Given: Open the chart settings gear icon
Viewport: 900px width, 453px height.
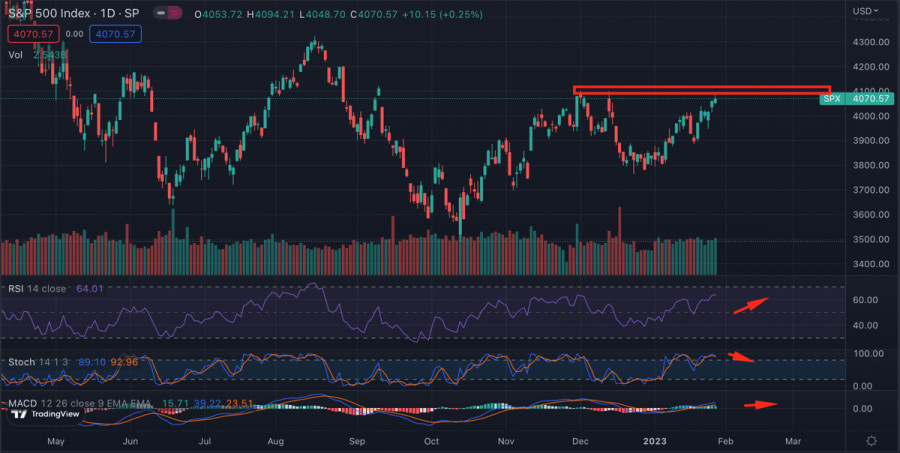Looking at the screenshot, I should coord(871,441).
